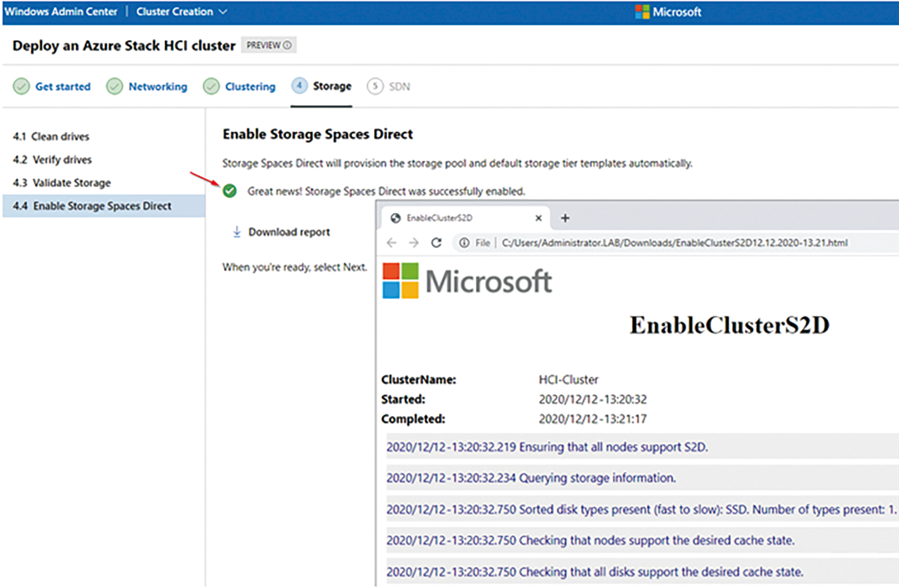Open a new browser tab
899x588 pixels.
(565, 218)
